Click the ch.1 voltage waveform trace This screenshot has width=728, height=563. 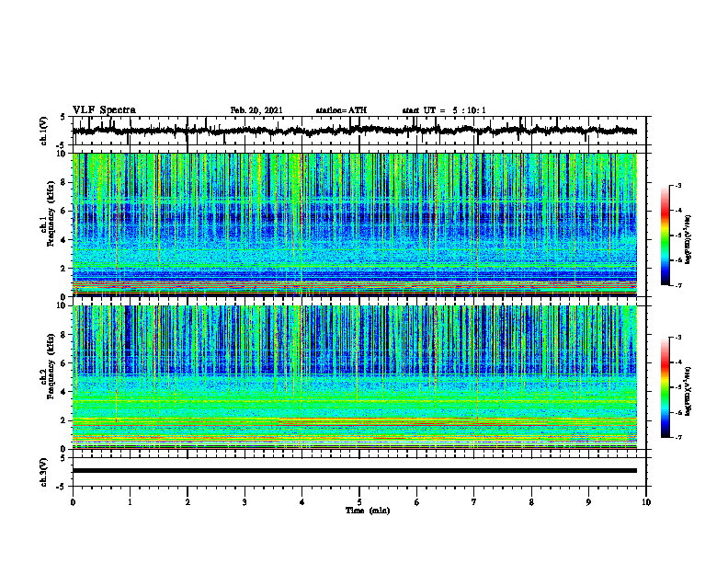pyautogui.click(x=354, y=131)
